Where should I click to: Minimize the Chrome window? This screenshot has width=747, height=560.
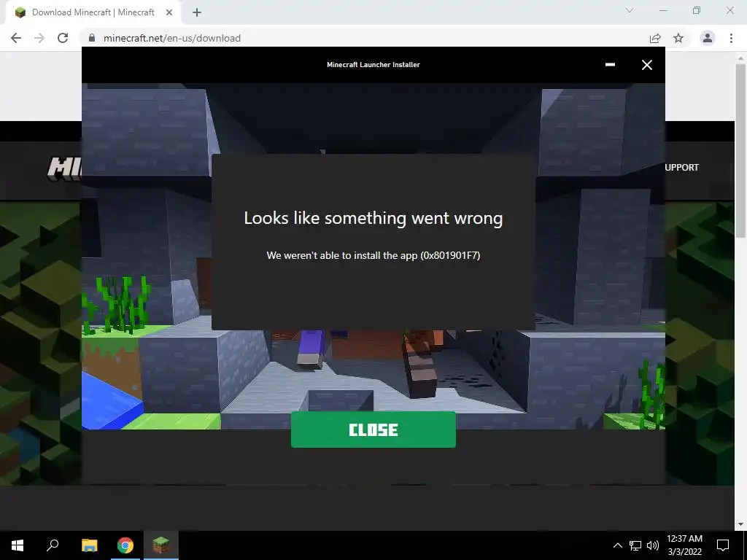pos(663,10)
